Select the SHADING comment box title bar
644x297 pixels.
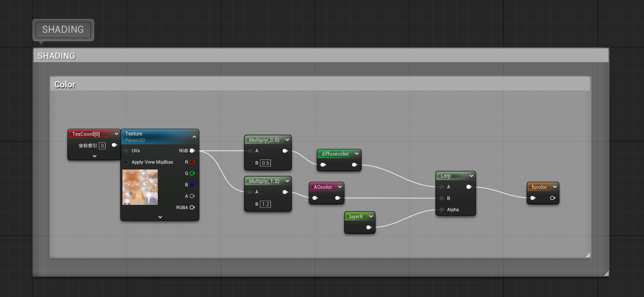[x=321, y=55]
